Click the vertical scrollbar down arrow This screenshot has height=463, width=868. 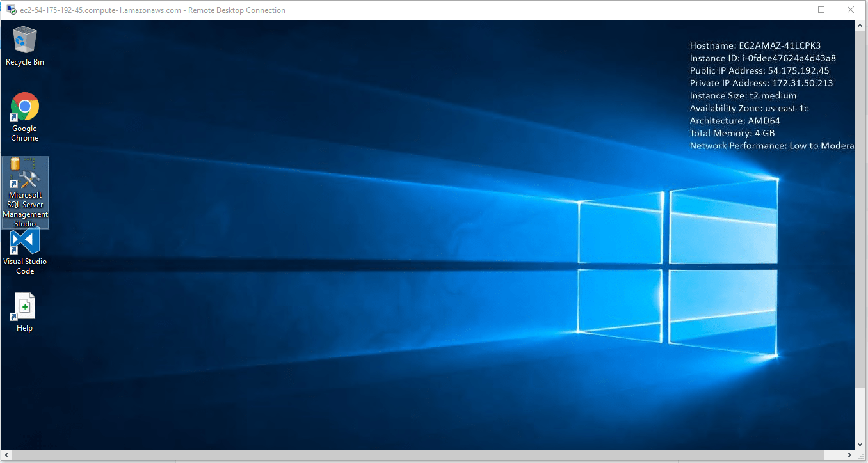(861, 444)
